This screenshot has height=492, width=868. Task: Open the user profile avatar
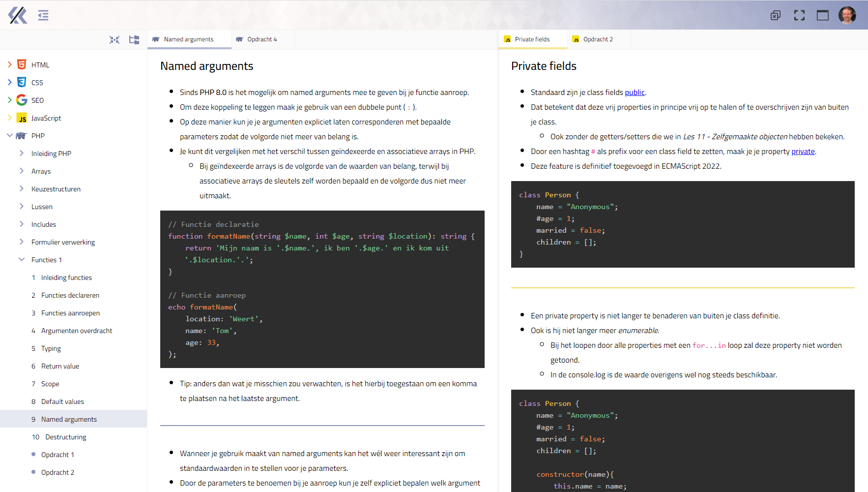tap(847, 15)
